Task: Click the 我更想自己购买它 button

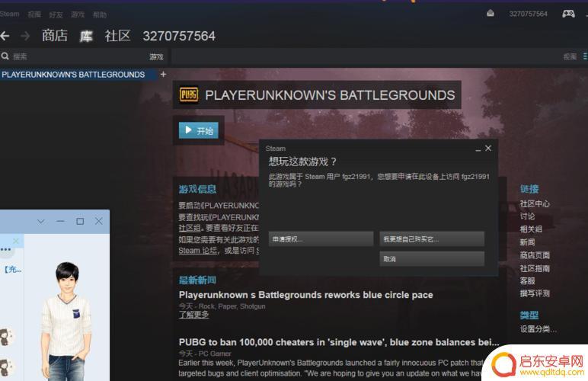Action: [432, 239]
